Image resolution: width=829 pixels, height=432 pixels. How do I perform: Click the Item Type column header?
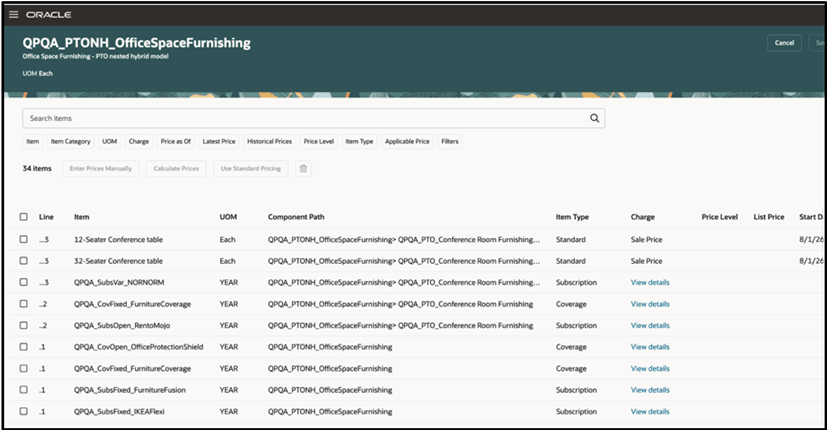[572, 217]
